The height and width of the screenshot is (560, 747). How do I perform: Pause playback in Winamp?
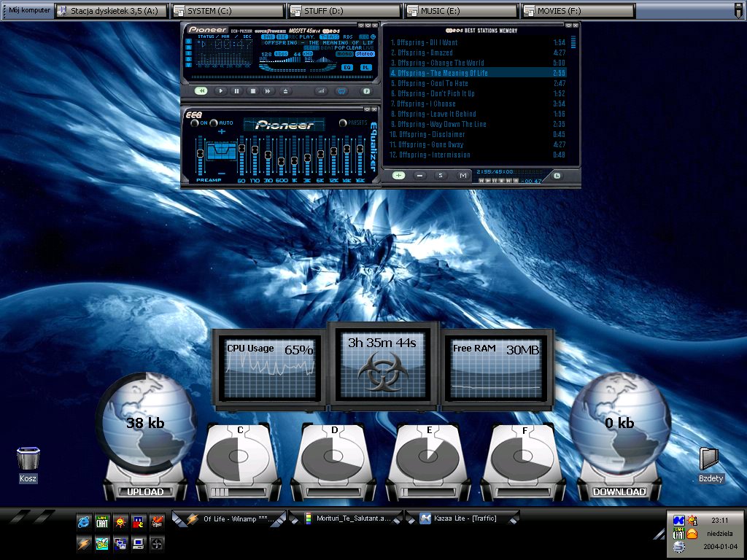[x=237, y=91]
